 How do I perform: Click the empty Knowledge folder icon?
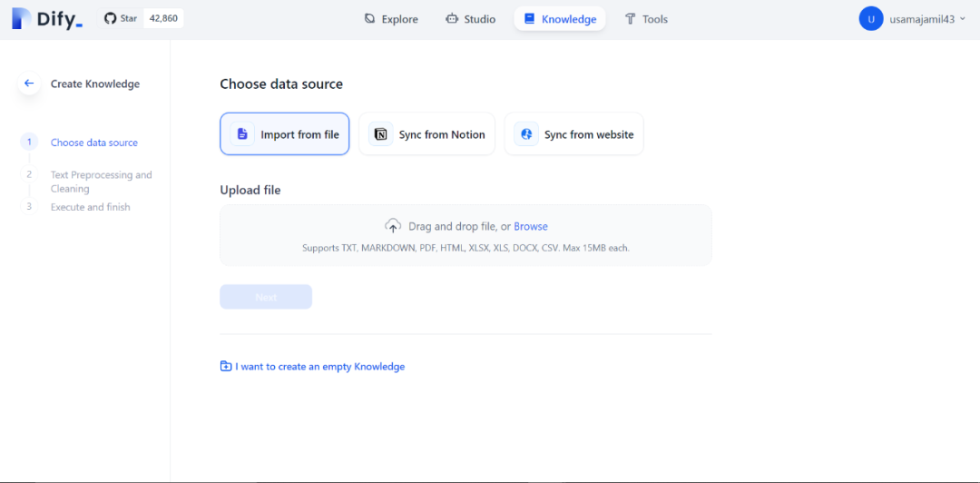click(226, 367)
